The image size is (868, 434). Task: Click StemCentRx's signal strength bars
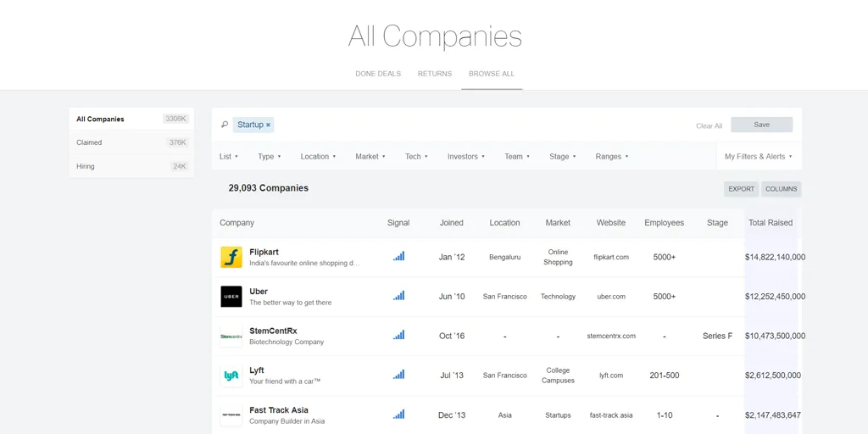(x=398, y=335)
